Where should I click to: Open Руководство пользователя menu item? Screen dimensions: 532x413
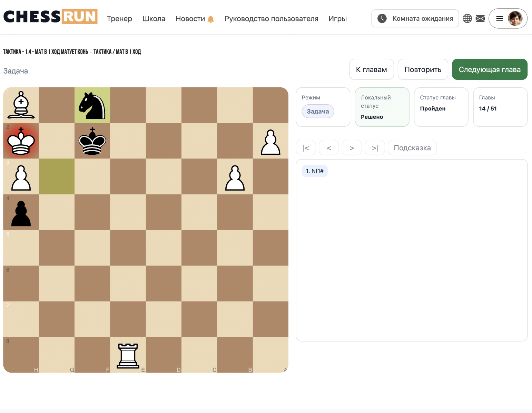271,19
